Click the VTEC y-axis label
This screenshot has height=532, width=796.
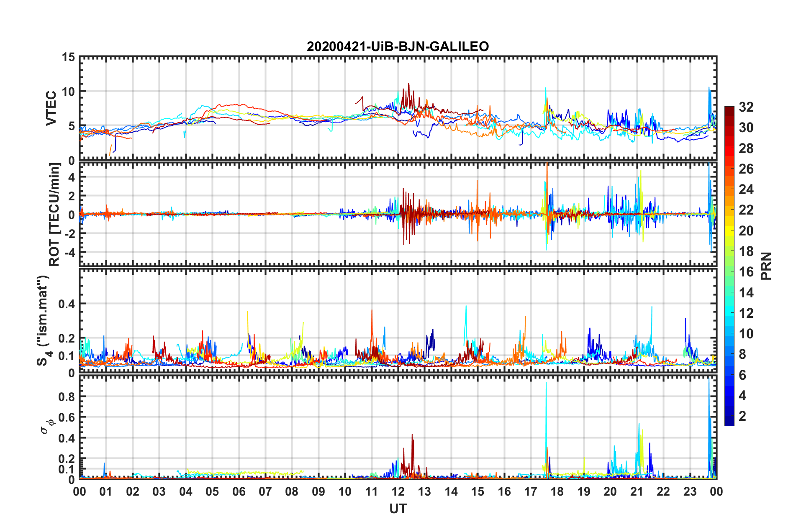pyautogui.click(x=51, y=108)
